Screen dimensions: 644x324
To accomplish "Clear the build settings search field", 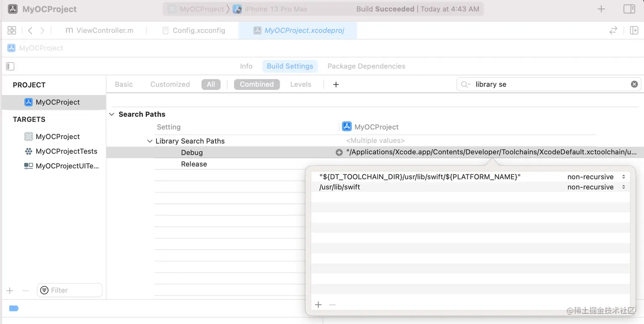I will [x=634, y=84].
